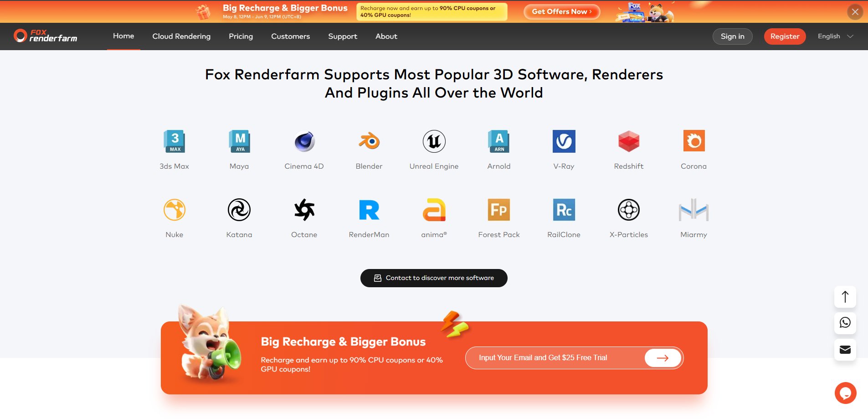Click the Blender logo icon

pyautogui.click(x=369, y=141)
